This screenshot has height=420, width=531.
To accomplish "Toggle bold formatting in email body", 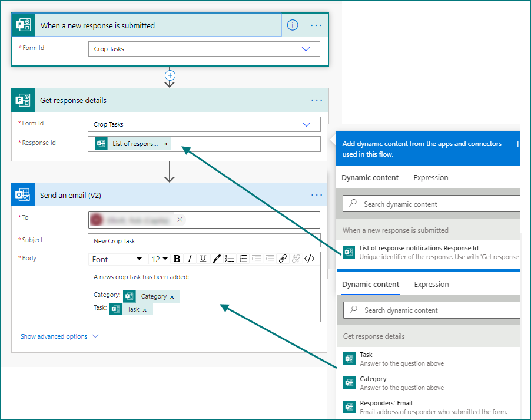I will click(177, 259).
